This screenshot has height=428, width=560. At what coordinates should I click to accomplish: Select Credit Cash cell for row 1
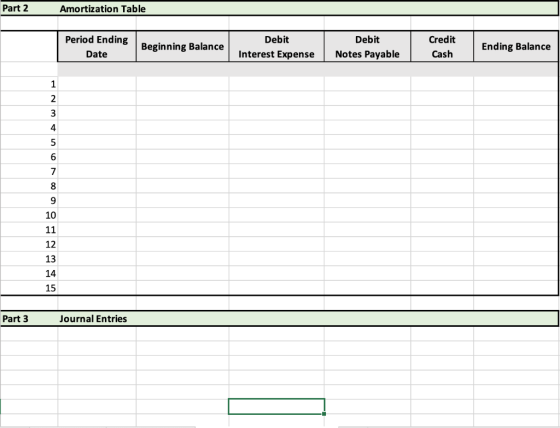[442, 84]
